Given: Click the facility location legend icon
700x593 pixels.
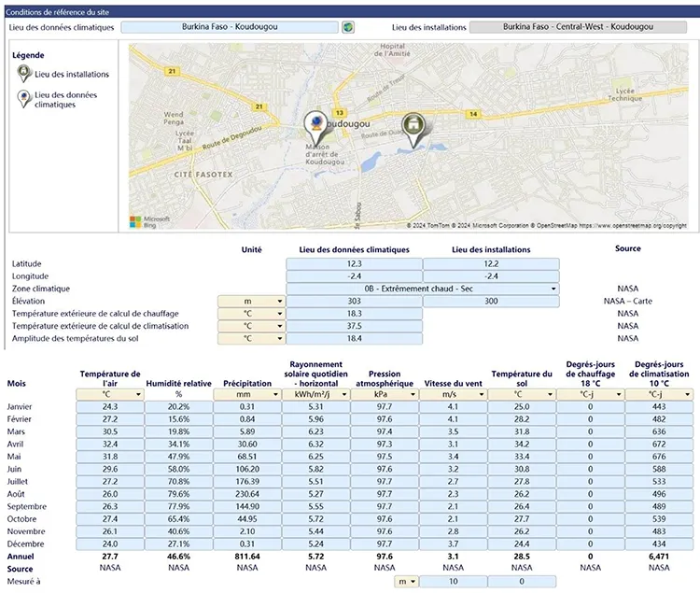Looking at the screenshot, I should (x=23, y=74).
